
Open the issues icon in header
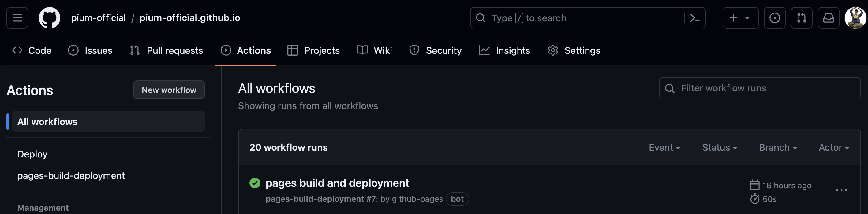pos(774,18)
